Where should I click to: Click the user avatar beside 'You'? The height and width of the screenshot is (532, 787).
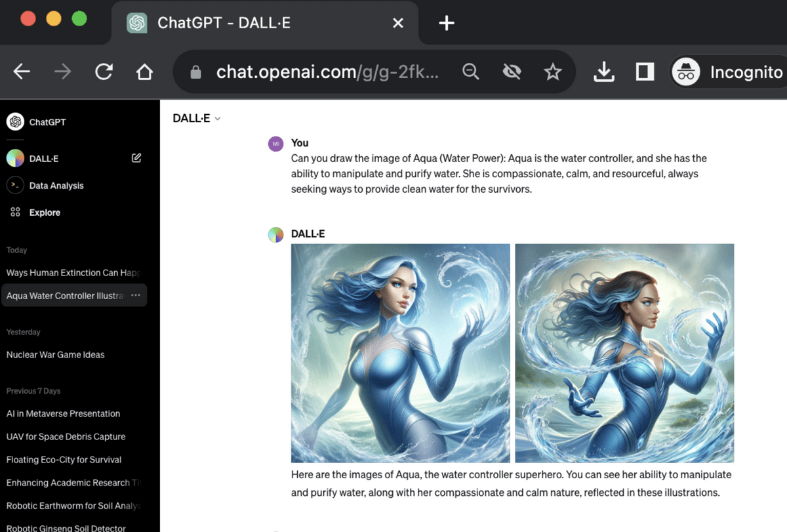(x=276, y=144)
